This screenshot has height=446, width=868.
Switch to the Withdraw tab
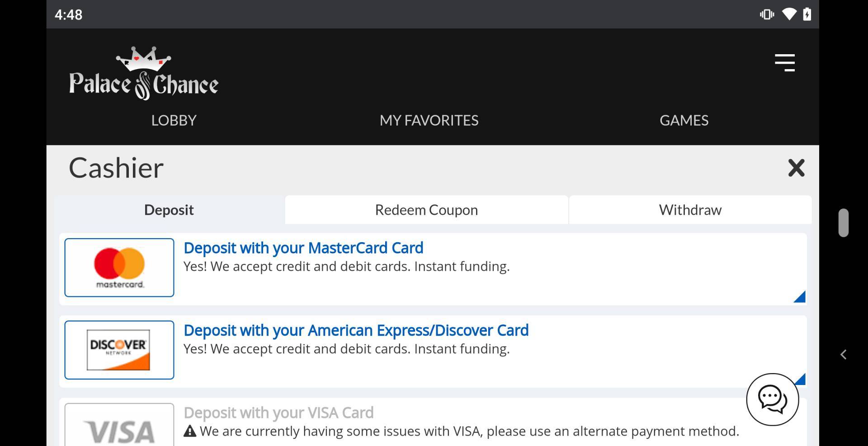690,210
